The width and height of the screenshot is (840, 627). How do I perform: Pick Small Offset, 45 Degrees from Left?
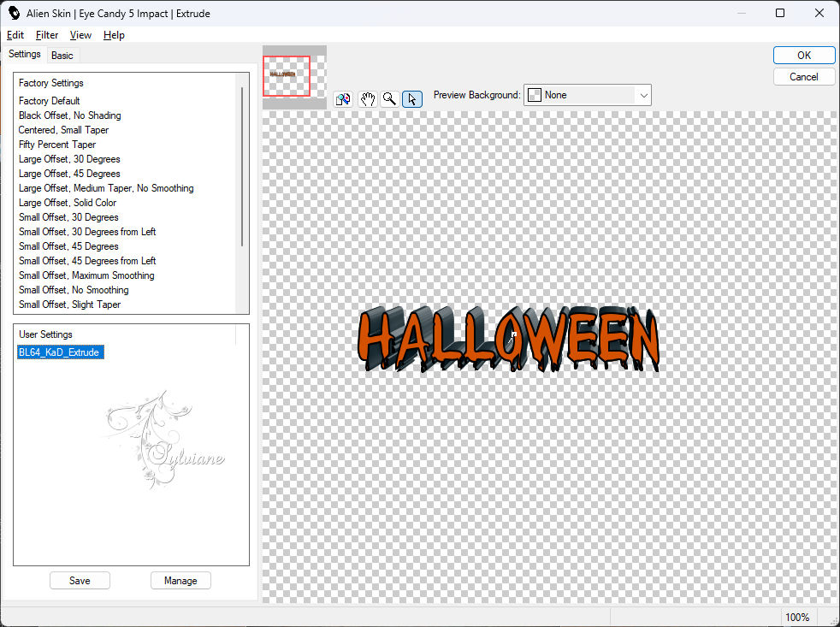[x=87, y=260]
